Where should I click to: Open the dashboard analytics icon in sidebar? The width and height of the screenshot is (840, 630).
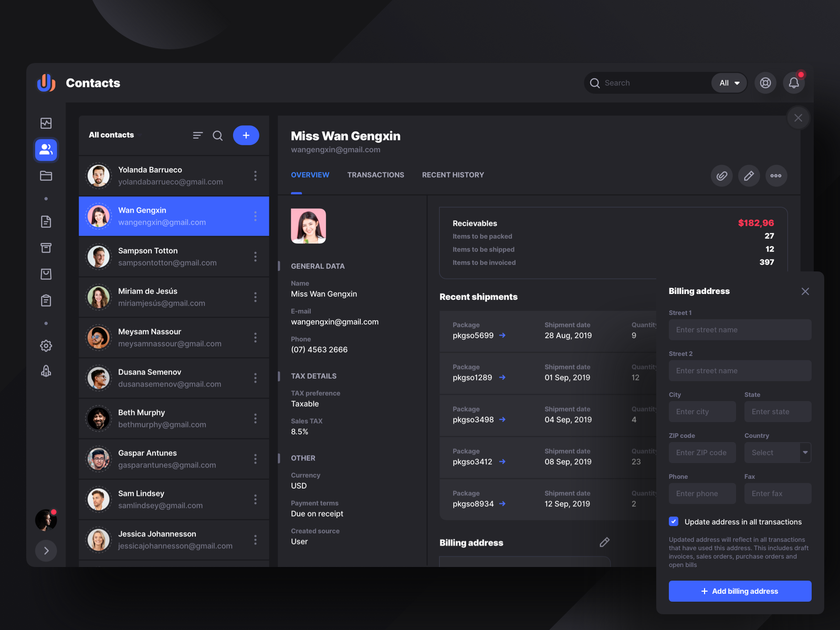[46, 123]
